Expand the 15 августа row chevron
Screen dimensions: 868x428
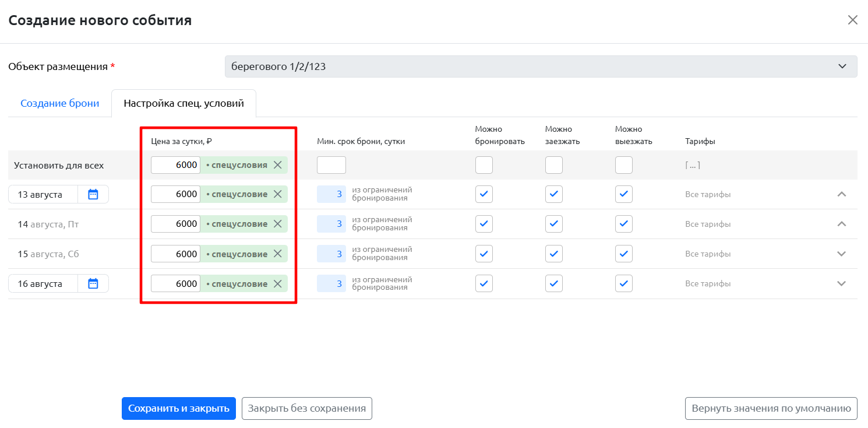click(x=841, y=254)
